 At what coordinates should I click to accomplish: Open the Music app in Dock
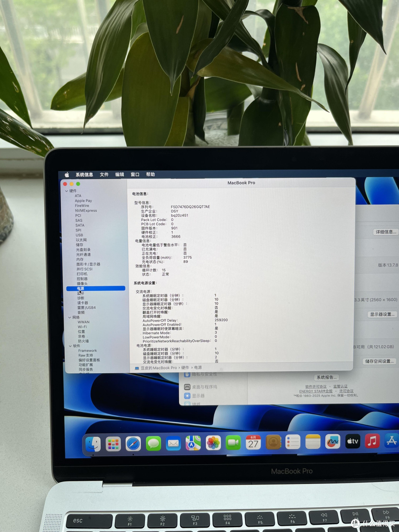click(x=372, y=440)
